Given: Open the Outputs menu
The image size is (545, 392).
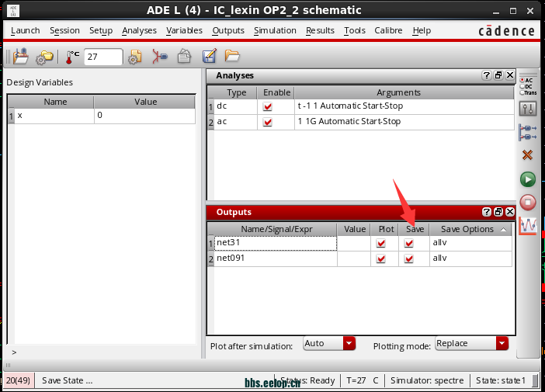Looking at the screenshot, I should point(228,30).
